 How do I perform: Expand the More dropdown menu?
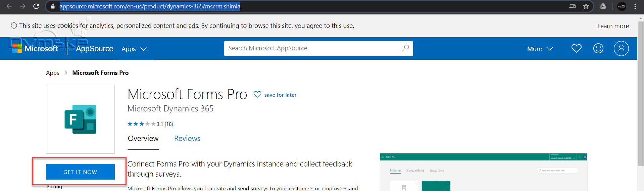pos(540,49)
